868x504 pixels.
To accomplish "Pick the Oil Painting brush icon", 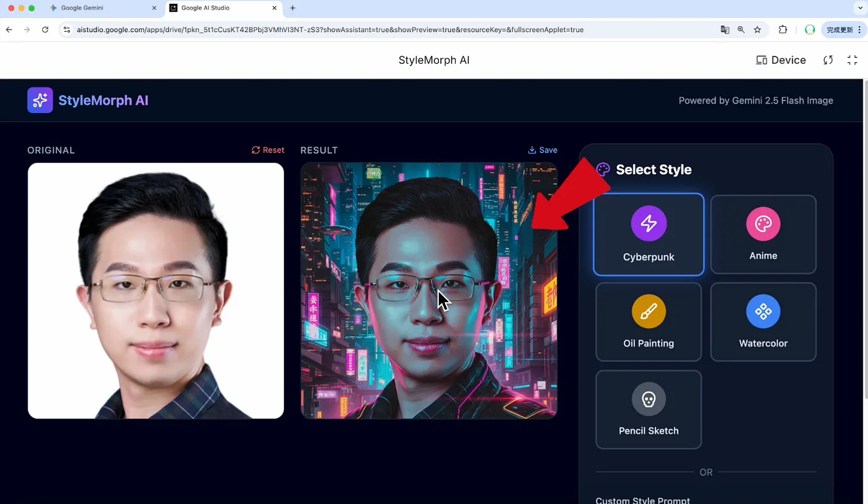I will [x=649, y=311].
